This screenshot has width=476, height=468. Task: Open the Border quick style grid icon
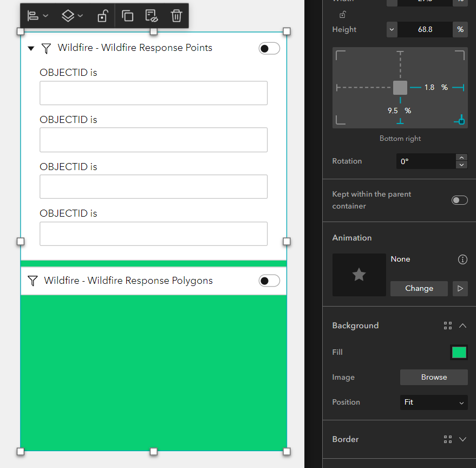point(448,439)
